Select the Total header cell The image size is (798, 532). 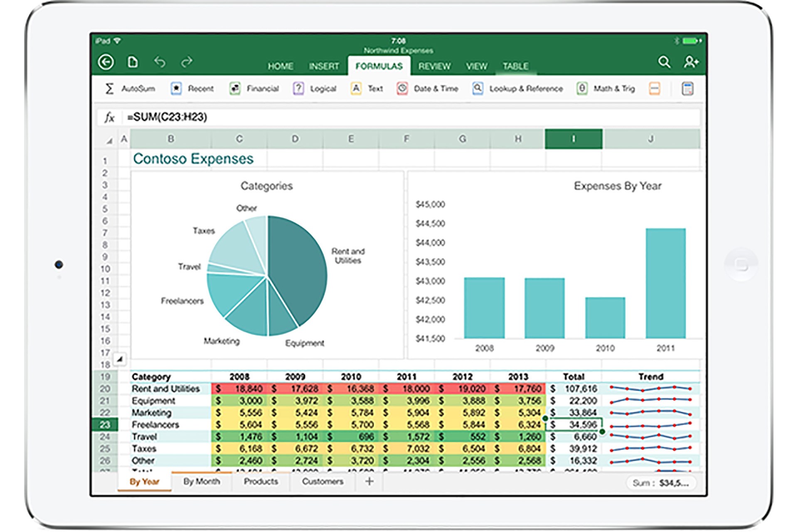click(574, 377)
